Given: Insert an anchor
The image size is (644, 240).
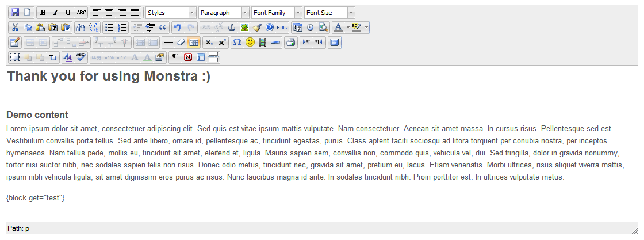Looking at the screenshot, I should click(x=232, y=27).
